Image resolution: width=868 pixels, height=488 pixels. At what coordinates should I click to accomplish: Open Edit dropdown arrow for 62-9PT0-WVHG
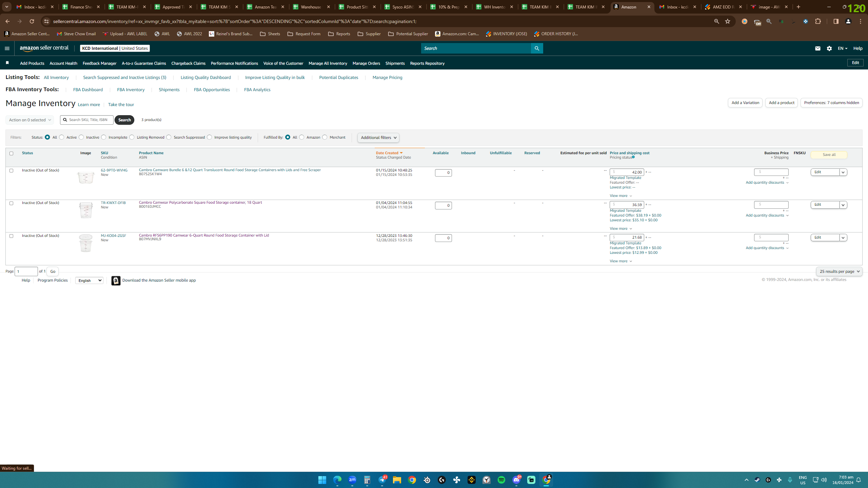(843, 172)
